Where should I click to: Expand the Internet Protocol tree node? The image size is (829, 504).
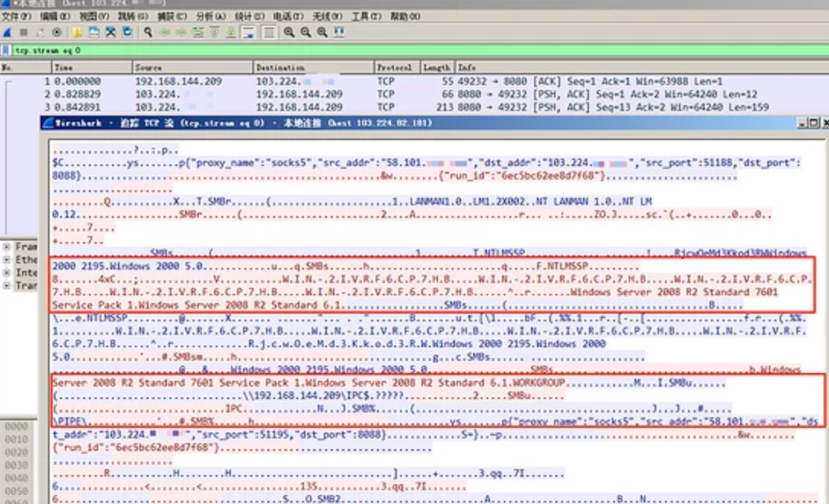tap(7, 273)
